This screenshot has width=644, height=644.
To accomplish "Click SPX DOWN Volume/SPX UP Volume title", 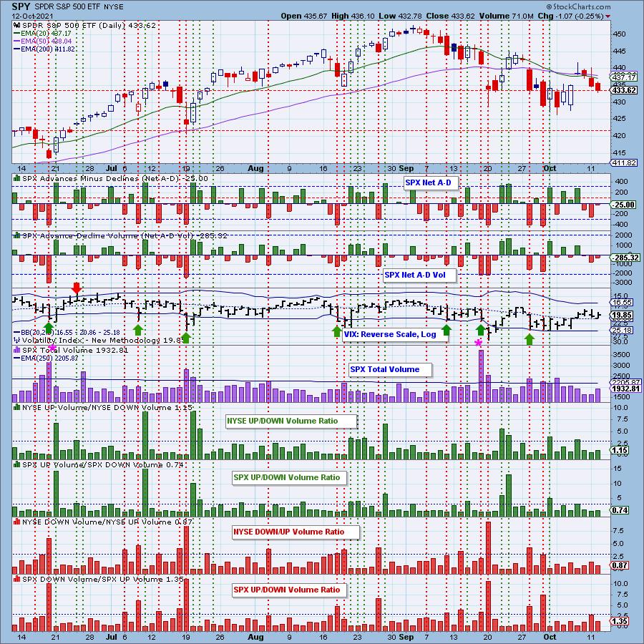I will coord(99,580).
